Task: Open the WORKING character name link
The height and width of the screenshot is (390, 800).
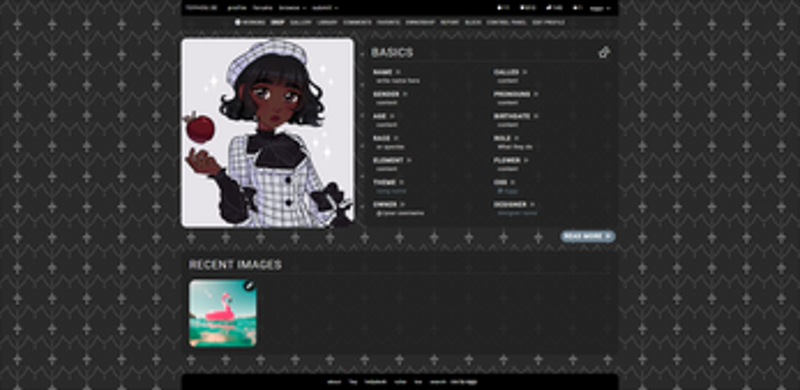Action: pos(250,22)
